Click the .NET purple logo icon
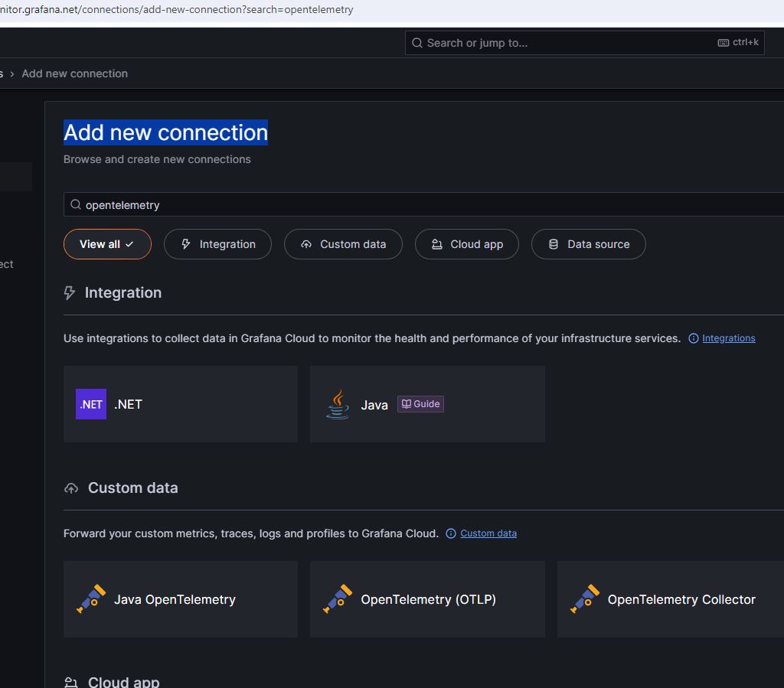The image size is (784, 688). point(91,404)
